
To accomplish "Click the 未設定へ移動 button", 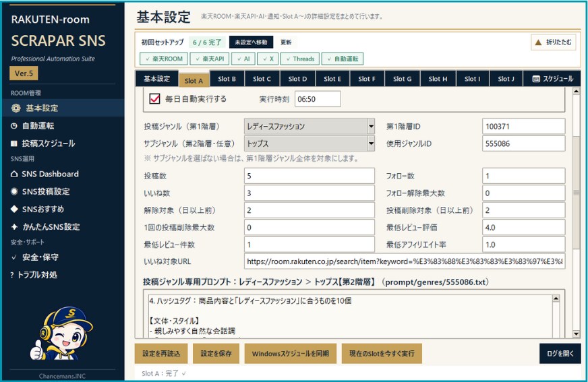I will point(251,42).
